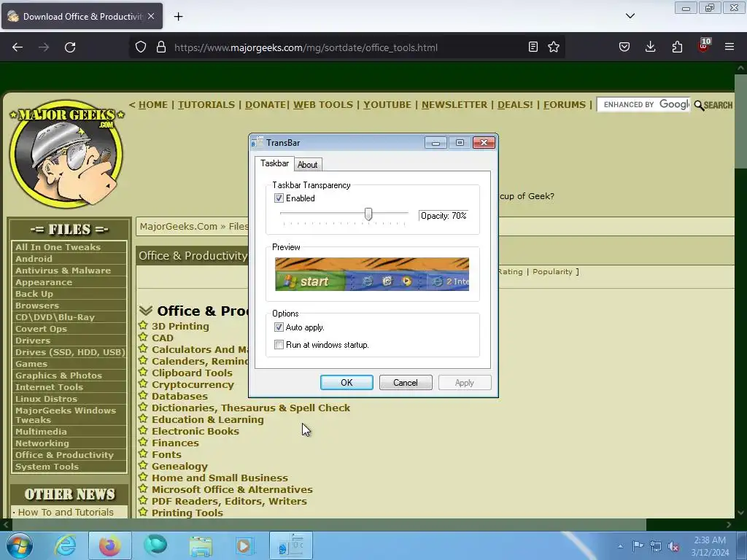Uncheck the Auto apply option
Image resolution: width=747 pixels, height=560 pixels.
pos(279,327)
